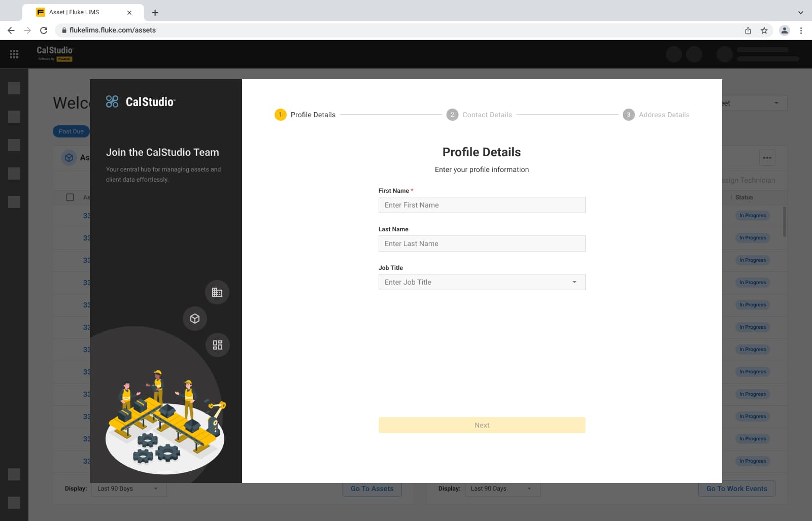Click the browser forward arrow
Image resolution: width=812 pixels, height=521 pixels.
click(x=27, y=30)
